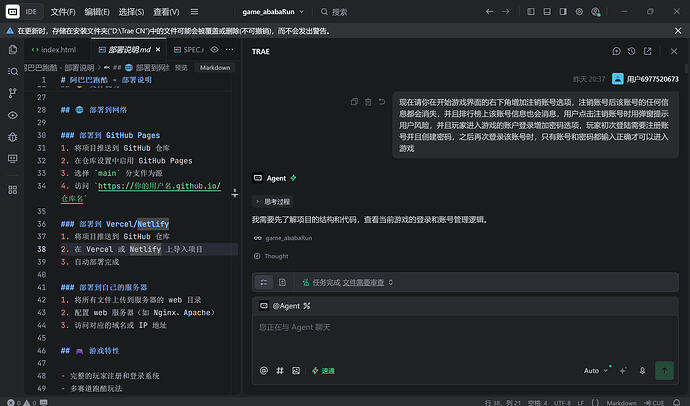The height and width of the screenshot is (406, 690).
Task: Open the 文件(F) menu
Action: [63, 12]
